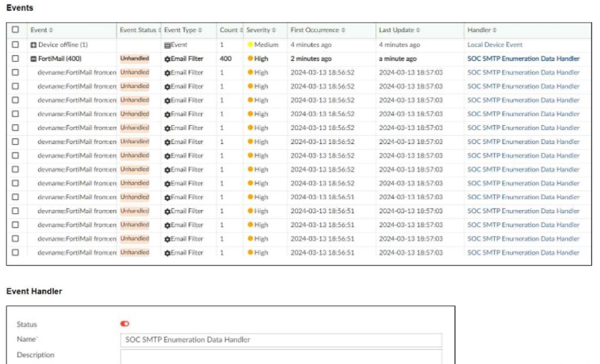This screenshot has width=600, height=364.
Task: Click the Count column header
Action: point(228,31)
